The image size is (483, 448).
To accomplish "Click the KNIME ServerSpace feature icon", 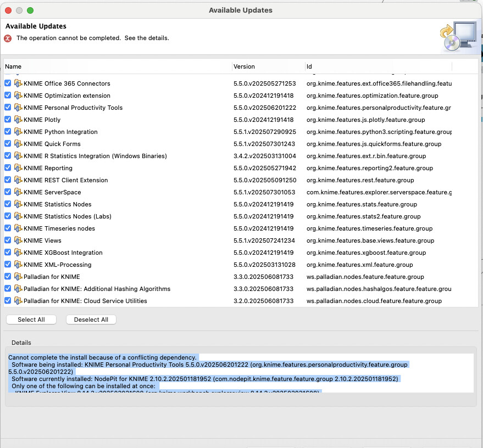I will [18, 192].
